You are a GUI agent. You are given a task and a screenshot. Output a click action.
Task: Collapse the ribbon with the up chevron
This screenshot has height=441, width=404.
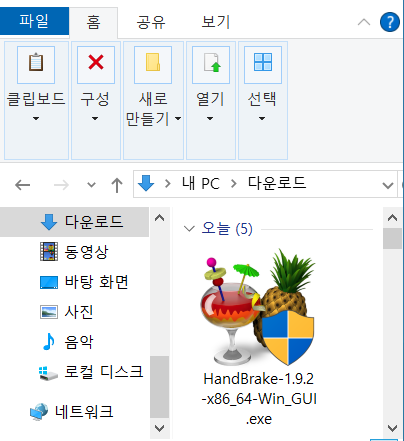pyautogui.click(x=364, y=22)
